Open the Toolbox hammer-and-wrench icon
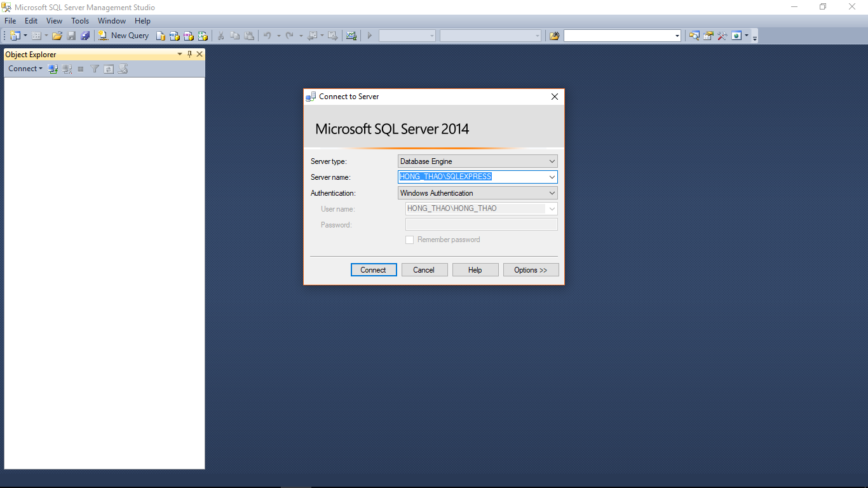This screenshot has width=868, height=488. coord(722,36)
